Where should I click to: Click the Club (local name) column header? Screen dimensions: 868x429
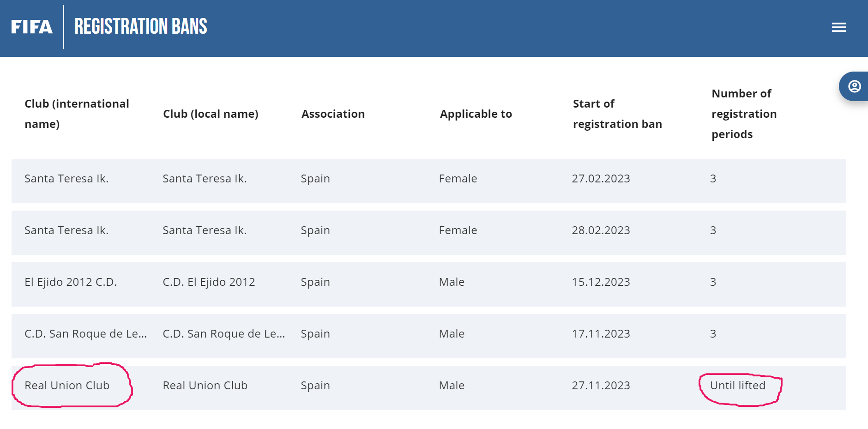pyautogui.click(x=211, y=114)
